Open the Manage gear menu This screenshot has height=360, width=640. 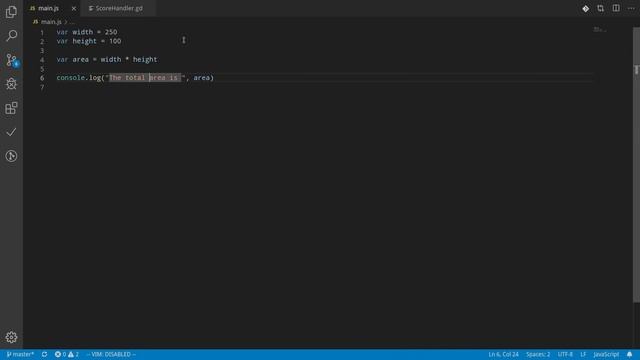[11, 337]
